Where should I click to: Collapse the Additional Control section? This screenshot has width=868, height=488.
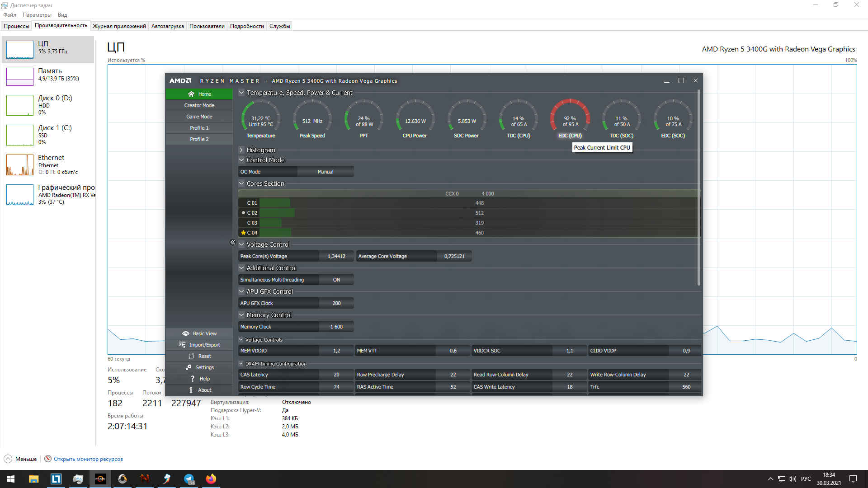(x=241, y=268)
